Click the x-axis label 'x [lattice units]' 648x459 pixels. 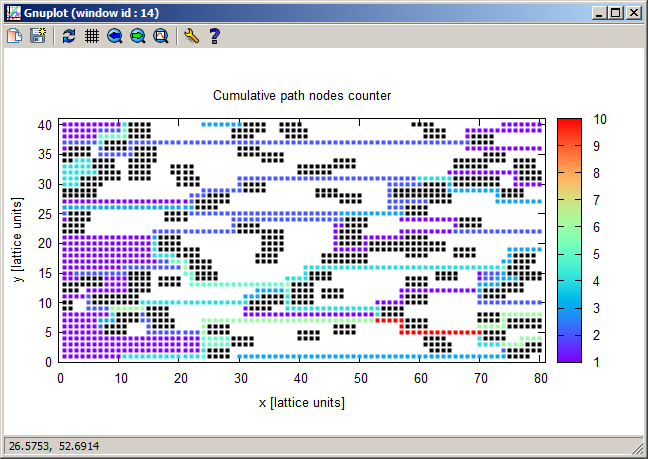(x=301, y=402)
